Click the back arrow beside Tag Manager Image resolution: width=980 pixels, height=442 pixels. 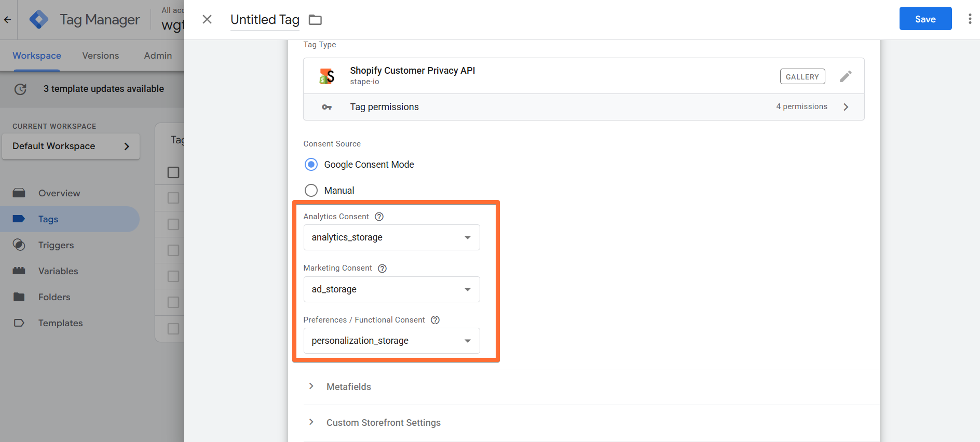tap(7, 20)
